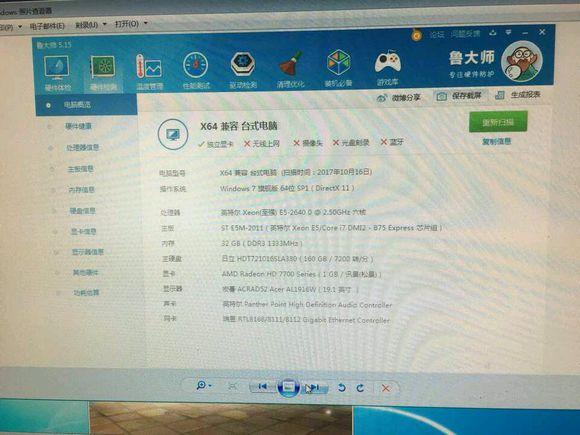Rotate the photo clockwise

click(360, 388)
